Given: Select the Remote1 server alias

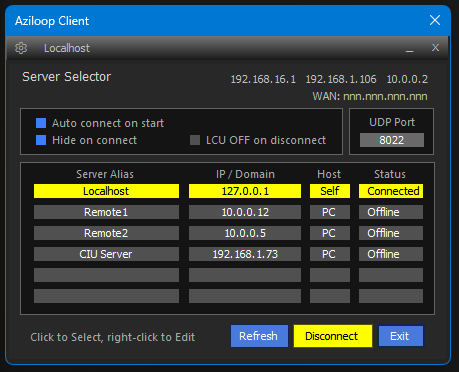Looking at the screenshot, I should click(x=106, y=212).
